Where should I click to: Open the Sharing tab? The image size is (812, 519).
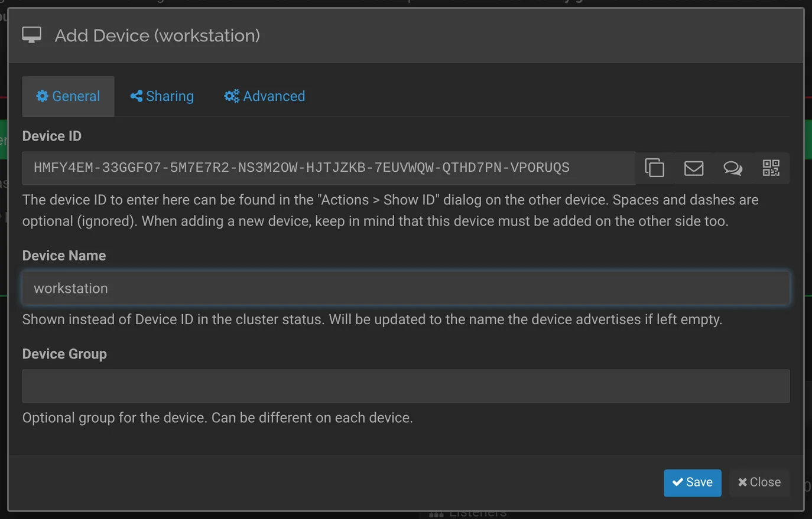[162, 96]
